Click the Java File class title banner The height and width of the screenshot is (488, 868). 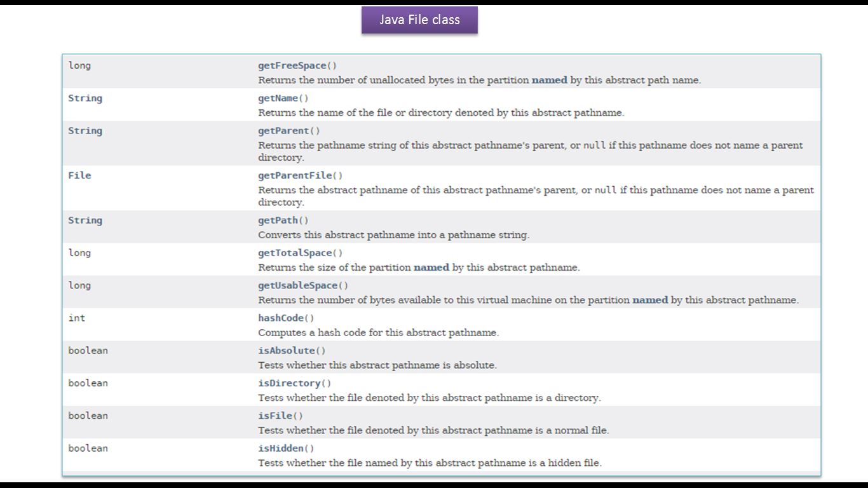(x=419, y=20)
